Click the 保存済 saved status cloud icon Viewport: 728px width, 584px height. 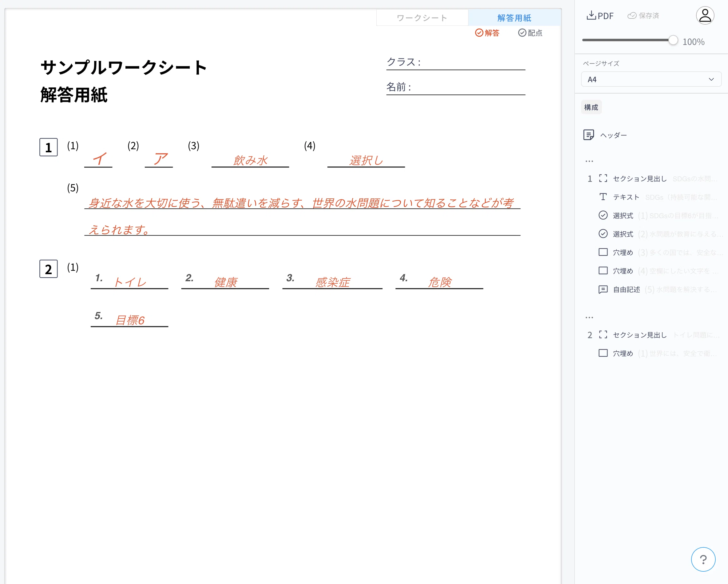[x=632, y=16]
